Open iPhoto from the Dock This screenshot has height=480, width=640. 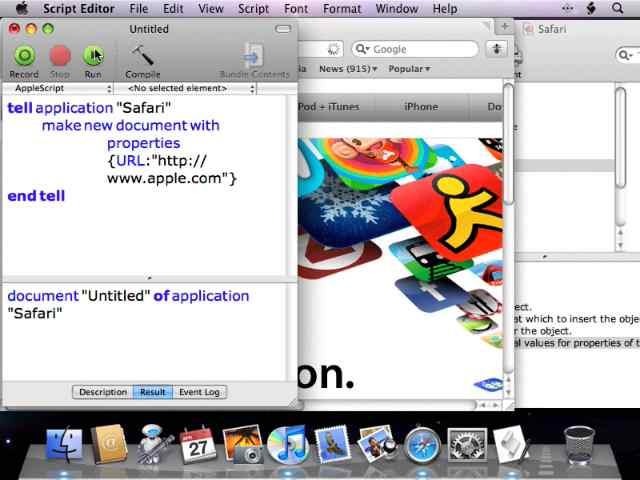click(x=376, y=445)
